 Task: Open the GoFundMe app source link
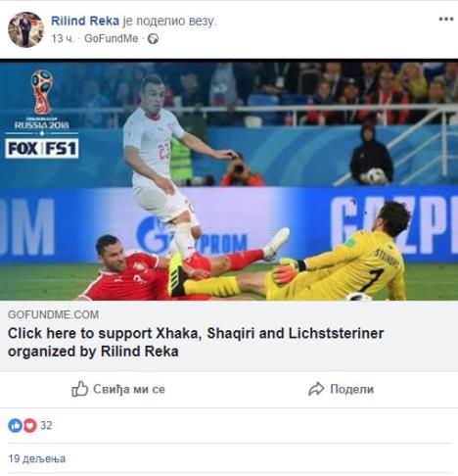[x=111, y=38]
